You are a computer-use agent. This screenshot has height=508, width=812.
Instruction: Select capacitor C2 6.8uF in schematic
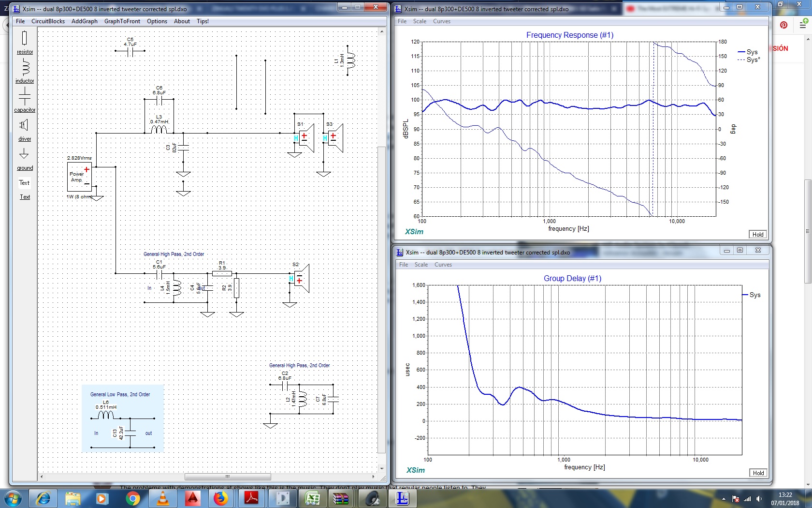click(x=285, y=382)
